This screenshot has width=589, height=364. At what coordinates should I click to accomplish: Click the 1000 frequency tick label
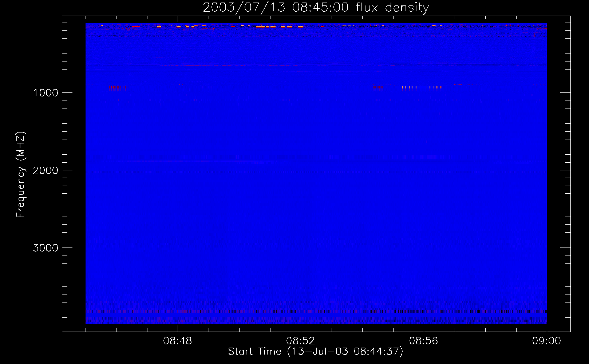click(46, 93)
